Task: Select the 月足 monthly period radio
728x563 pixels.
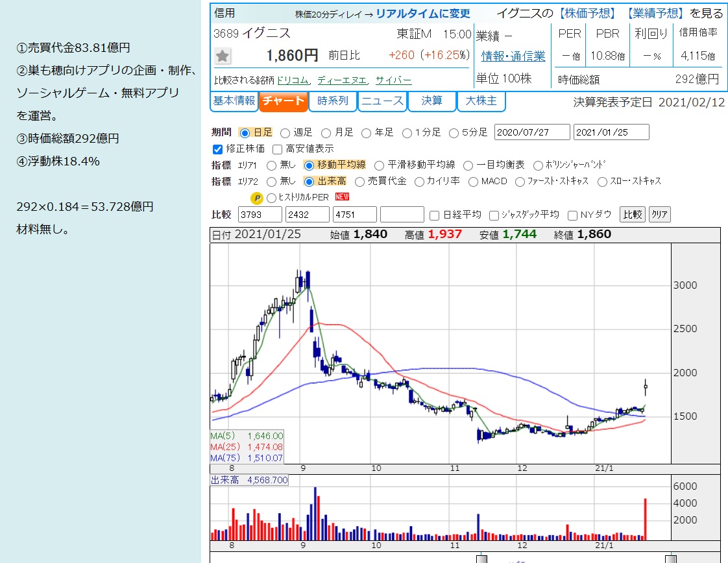Action: [x=326, y=133]
